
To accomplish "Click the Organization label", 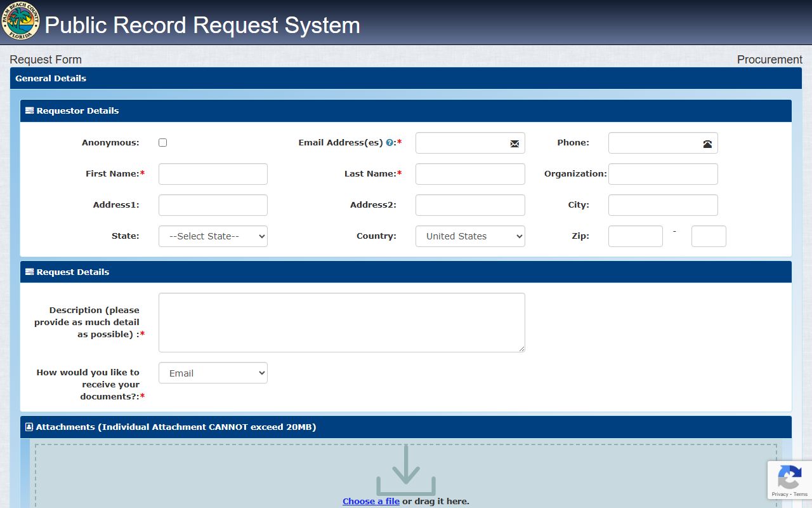I will [575, 173].
